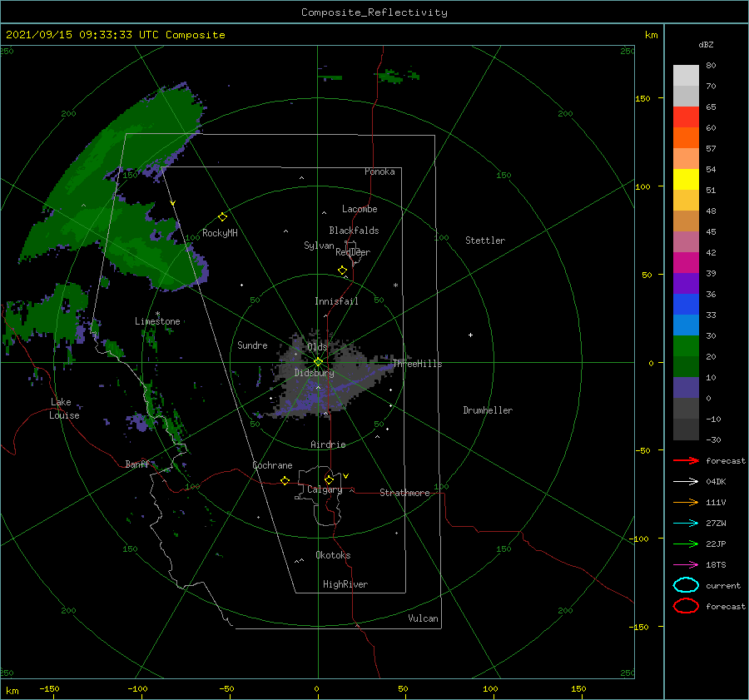749x700 pixels.
Task: Click the yellow marker below RedDeer
Action: [343, 270]
